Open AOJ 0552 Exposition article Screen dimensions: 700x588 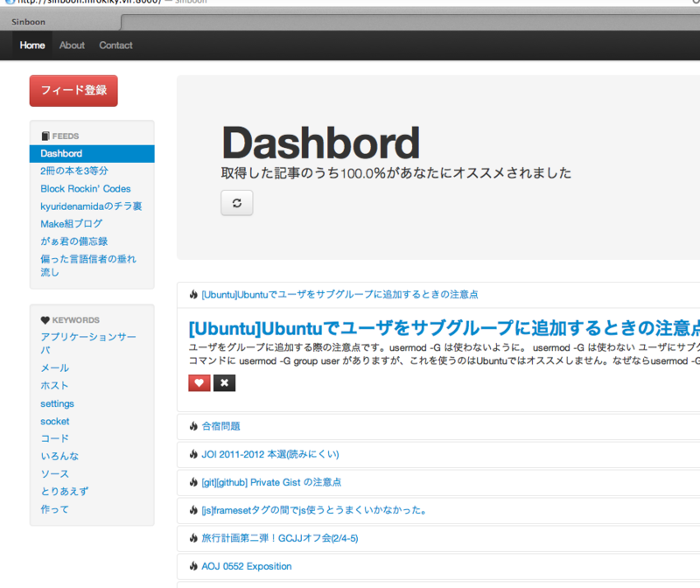247,566
